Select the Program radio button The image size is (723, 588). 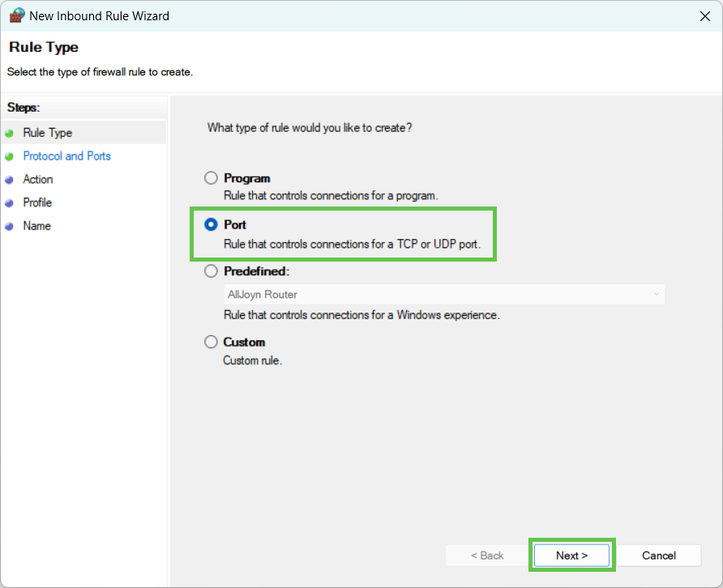211,178
